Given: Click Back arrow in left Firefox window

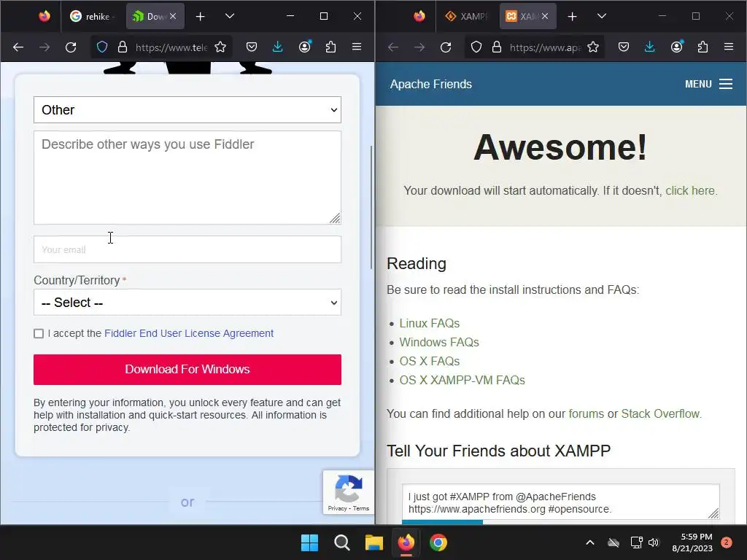Looking at the screenshot, I should pyautogui.click(x=18, y=47).
